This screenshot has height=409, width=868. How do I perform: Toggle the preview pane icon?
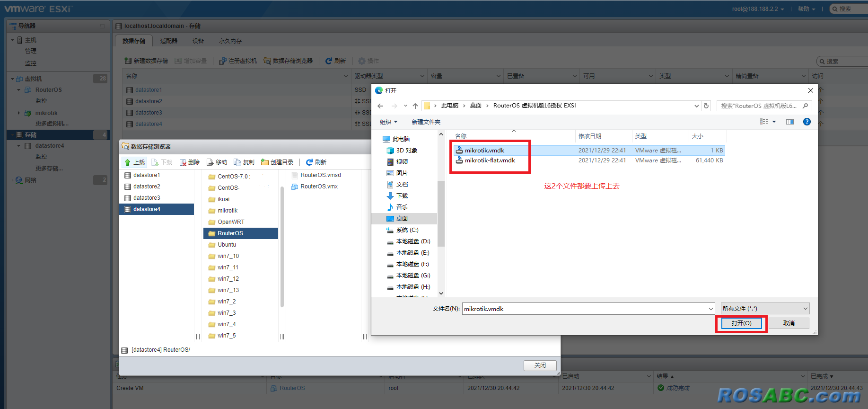click(x=790, y=122)
